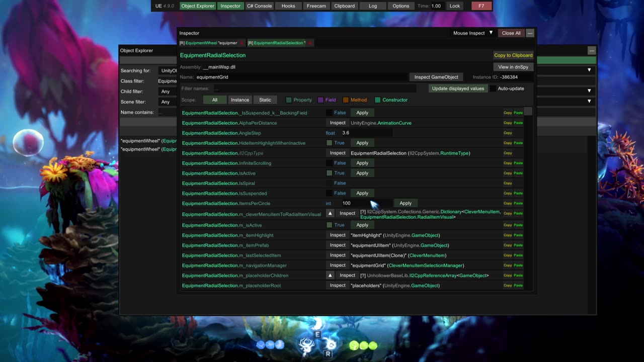Close the EquipmentWheel inspector tab
Viewport: 644px width, 362px height.
[242, 43]
